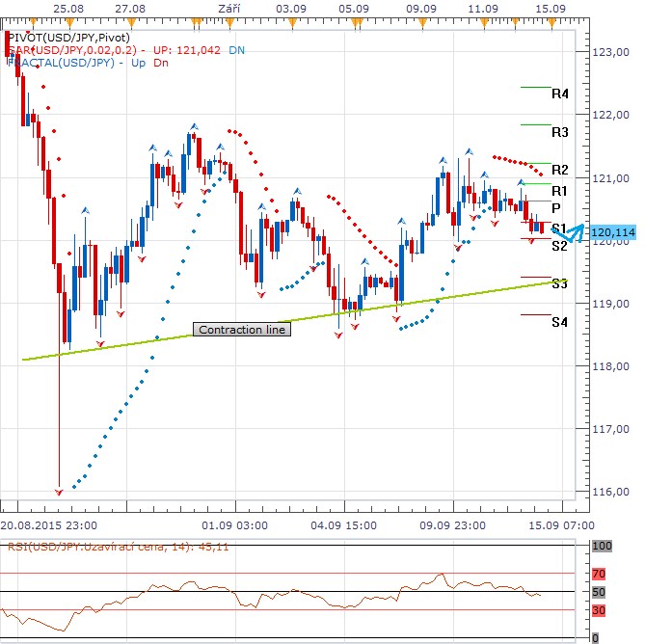Viewport: 645px width, 644px height.
Task: Click the Contraction line label
Action: coord(241,330)
